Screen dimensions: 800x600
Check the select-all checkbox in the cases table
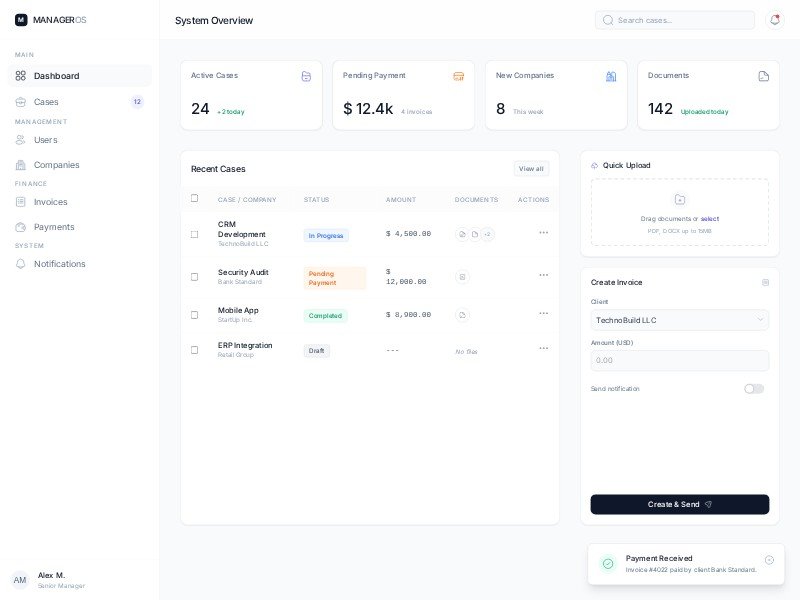[195, 198]
